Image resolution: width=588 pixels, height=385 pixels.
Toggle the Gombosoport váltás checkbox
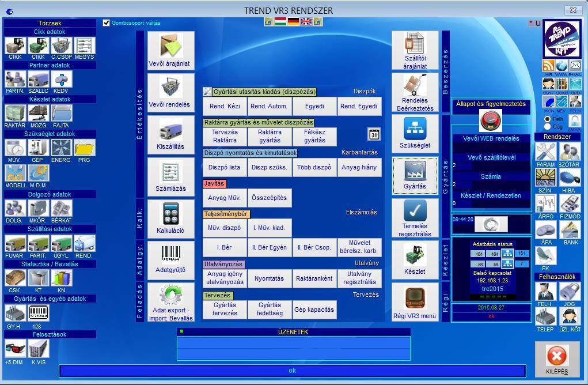(106, 23)
